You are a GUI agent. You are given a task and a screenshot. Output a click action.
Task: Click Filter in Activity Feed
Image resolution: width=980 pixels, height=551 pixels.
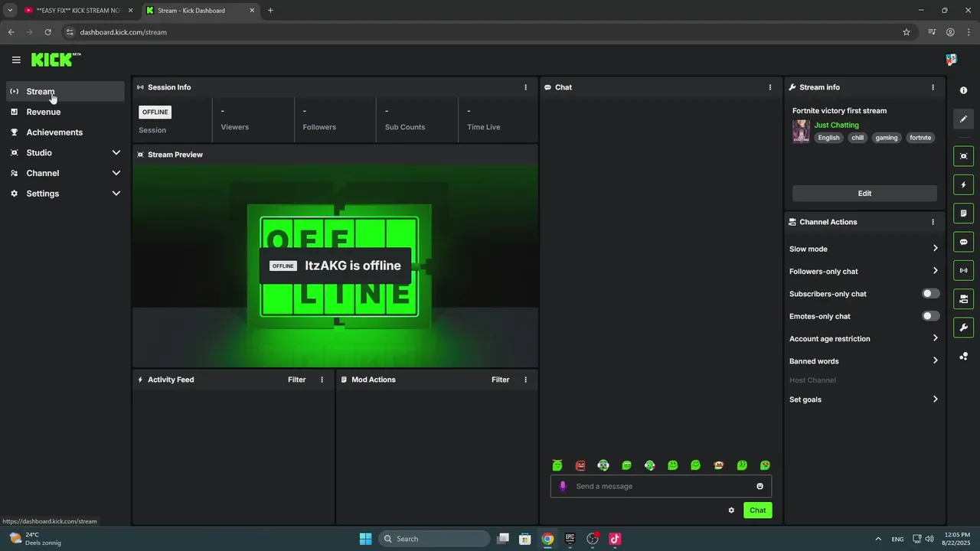296,380
